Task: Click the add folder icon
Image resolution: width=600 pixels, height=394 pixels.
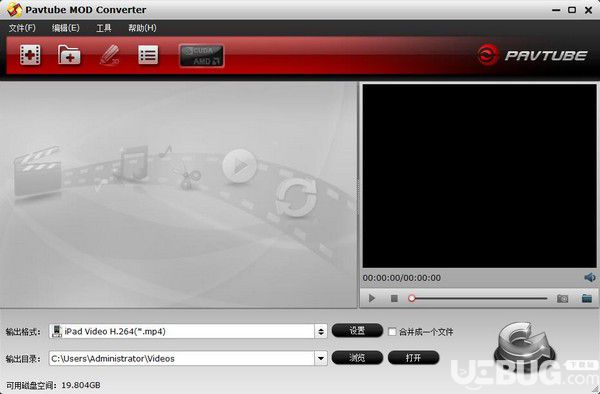Action: coord(69,55)
